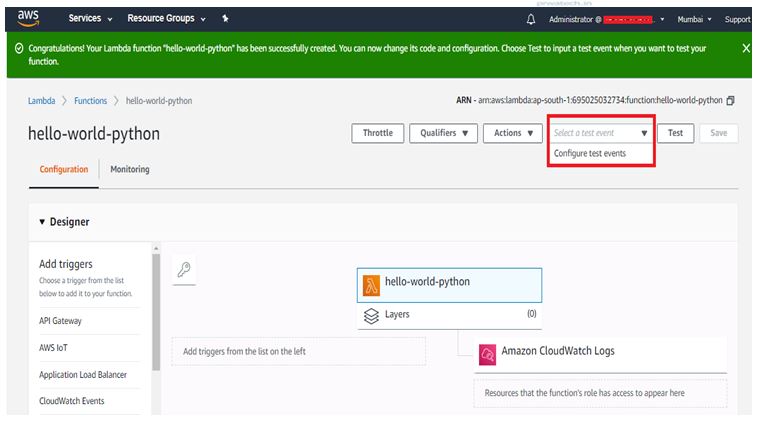Screen dimensions: 762x430
Task: Click the Amazon CloudWatch Logs icon
Action: click(487, 355)
